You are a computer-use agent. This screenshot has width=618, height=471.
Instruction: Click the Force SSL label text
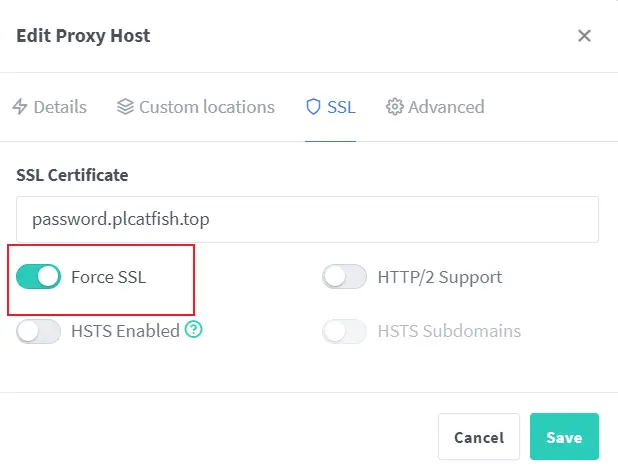(x=108, y=277)
